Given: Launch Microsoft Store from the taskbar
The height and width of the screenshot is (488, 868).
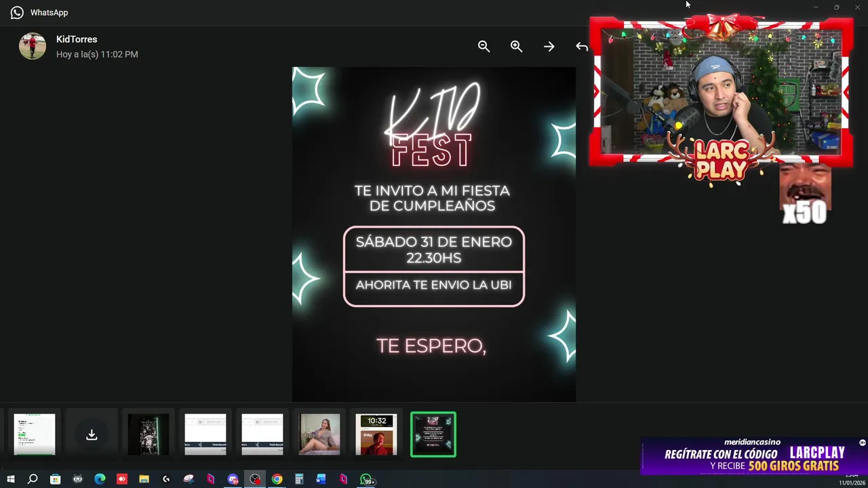Looking at the screenshot, I should coord(55,479).
